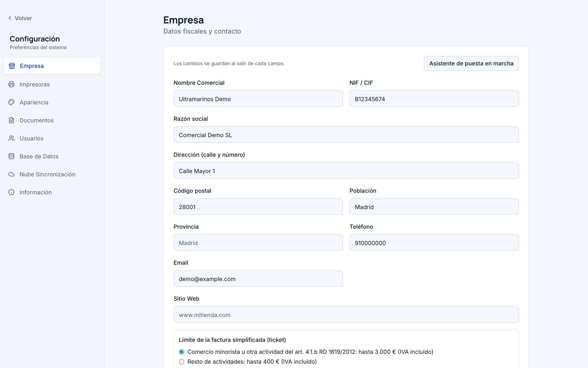Image resolution: width=588 pixels, height=368 pixels.
Task: Go to the Apariencia section
Action: point(52,102)
